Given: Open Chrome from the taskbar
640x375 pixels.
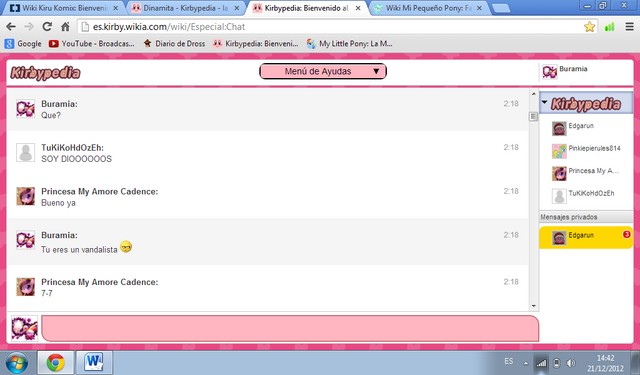Looking at the screenshot, I should click(x=56, y=362).
